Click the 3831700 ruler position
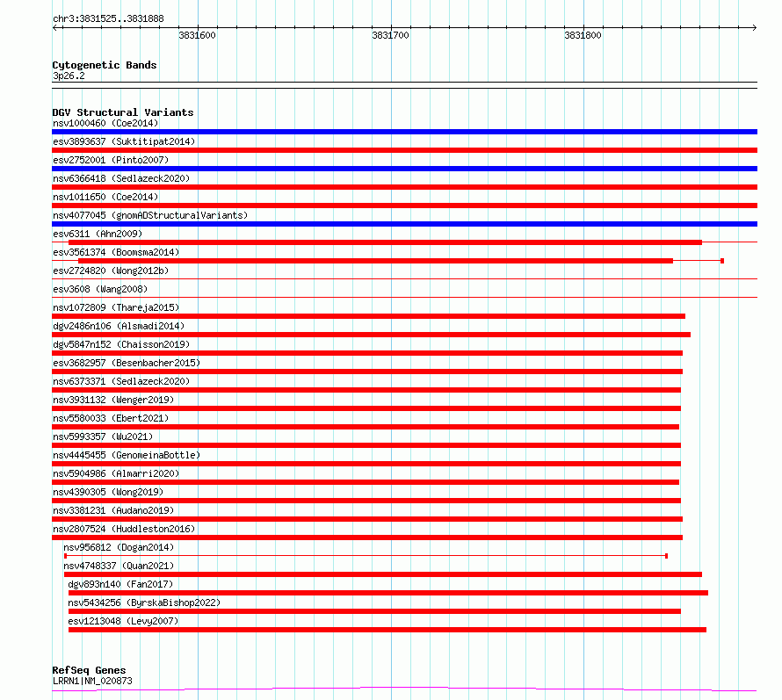This screenshot has width=782, height=700. coord(390,35)
